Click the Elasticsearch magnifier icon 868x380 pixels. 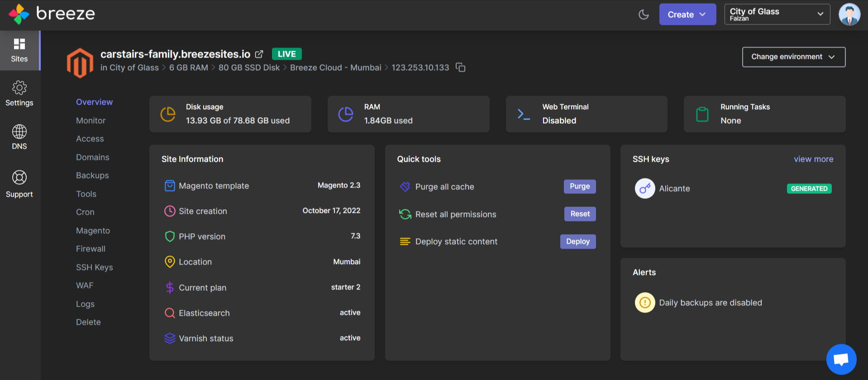click(x=170, y=313)
